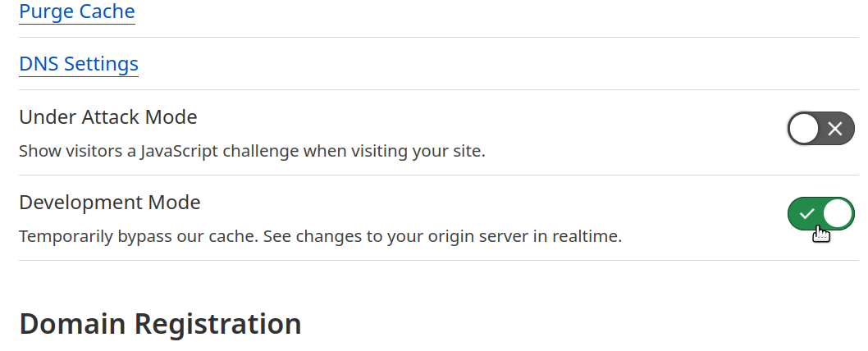Click the checkmark icon in Development Mode toggle
Image resolution: width=868 pixels, height=351 pixels.
pos(807,214)
